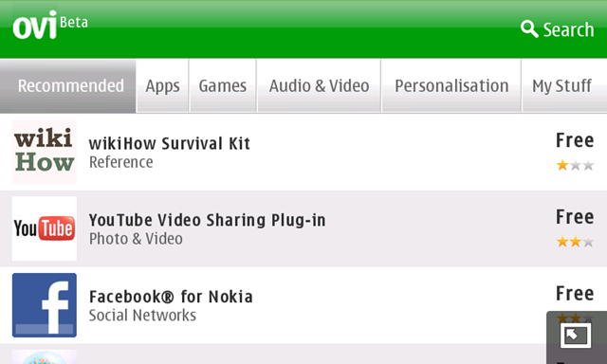Tap the partially visible app icon at bottom
607x364 pixels.
pos(45,356)
